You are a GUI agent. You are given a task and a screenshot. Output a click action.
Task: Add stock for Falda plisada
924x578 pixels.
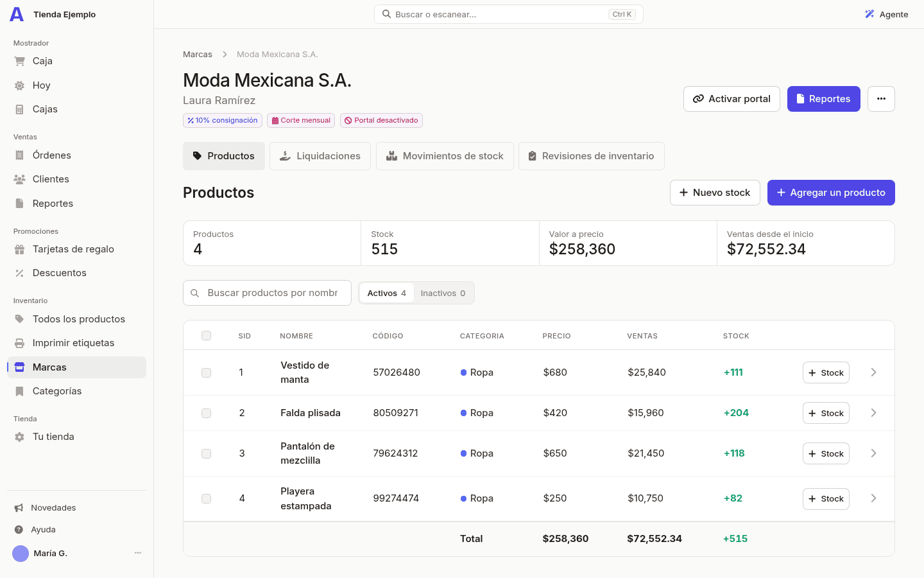(826, 413)
